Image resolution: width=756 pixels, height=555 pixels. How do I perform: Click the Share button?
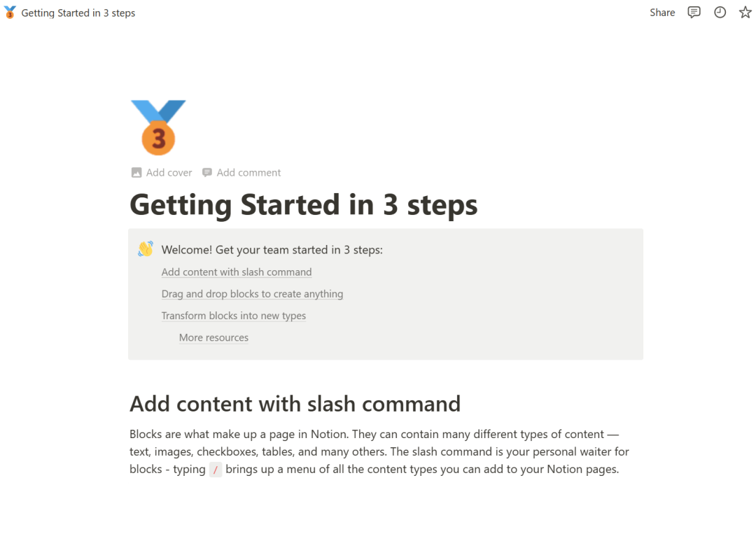(x=662, y=13)
